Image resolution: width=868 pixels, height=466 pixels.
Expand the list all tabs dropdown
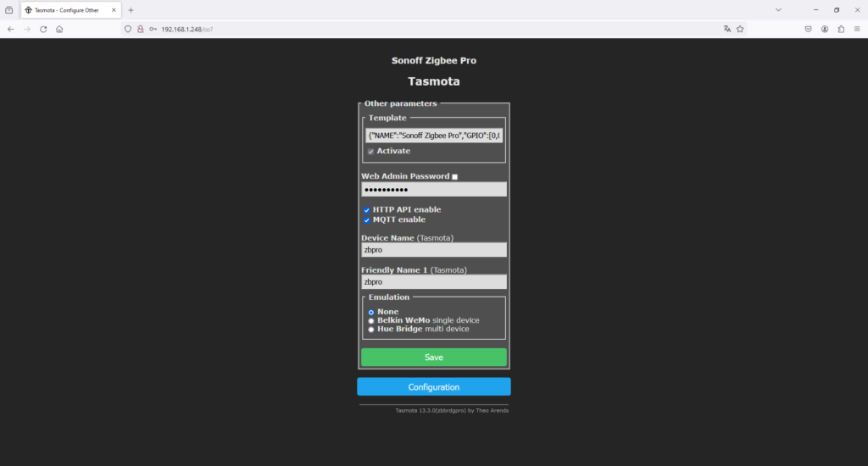(778, 10)
